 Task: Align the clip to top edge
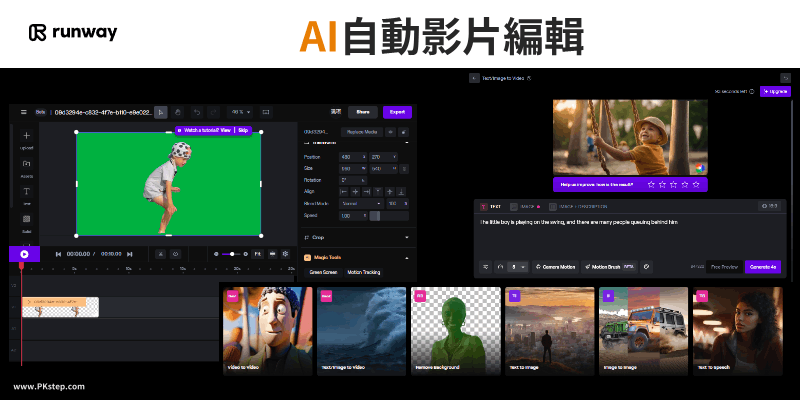coord(379,192)
